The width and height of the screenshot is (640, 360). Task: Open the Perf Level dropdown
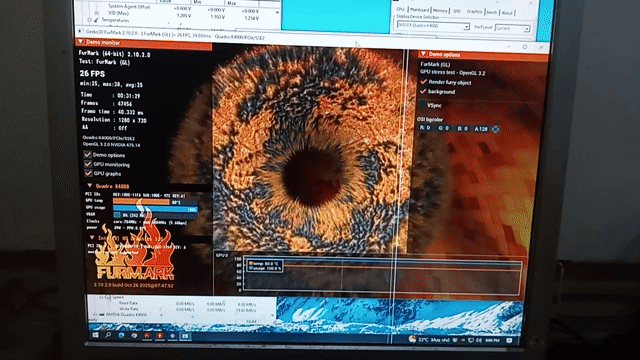click(512, 28)
